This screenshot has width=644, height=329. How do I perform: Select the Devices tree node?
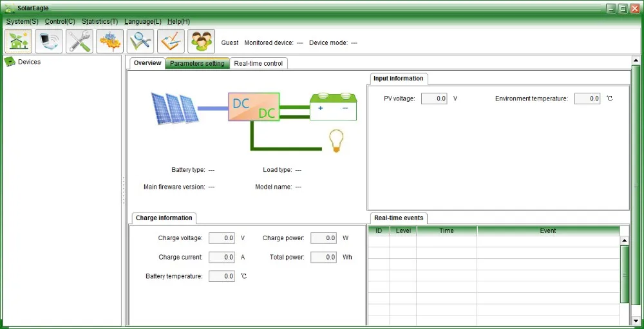29,62
